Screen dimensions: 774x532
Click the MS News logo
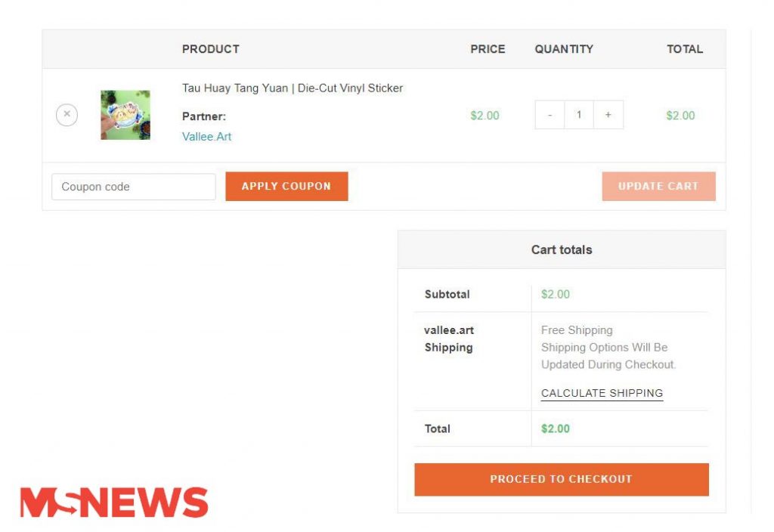point(114,503)
